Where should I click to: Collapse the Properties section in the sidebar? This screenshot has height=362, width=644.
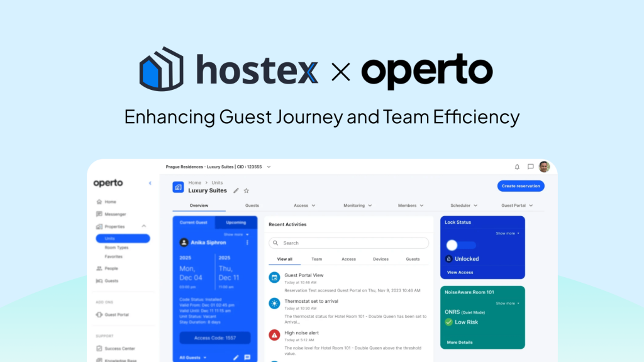[x=142, y=226]
